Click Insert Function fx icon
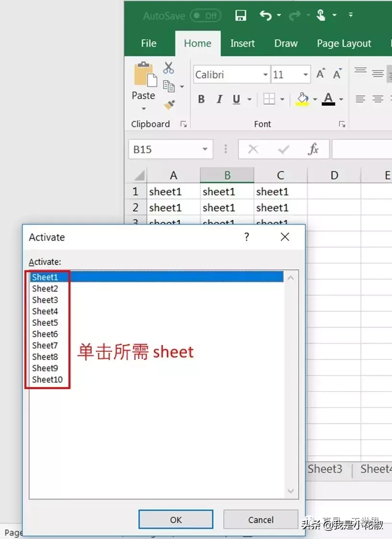Viewport: 392px width, 539px height. tap(313, 149)
